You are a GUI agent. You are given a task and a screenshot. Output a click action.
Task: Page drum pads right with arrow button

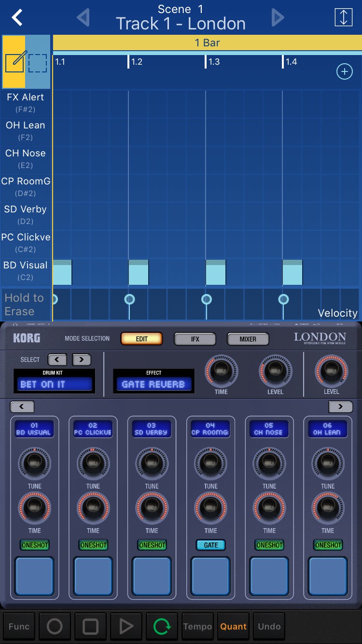click(x=340, y=406)
